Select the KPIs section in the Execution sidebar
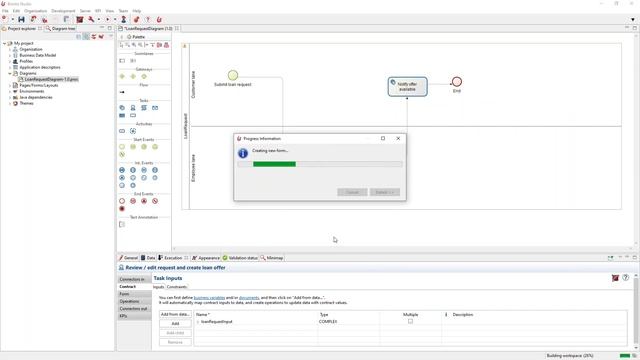Viewport: 640px width, 360px height. coord(134,316)
